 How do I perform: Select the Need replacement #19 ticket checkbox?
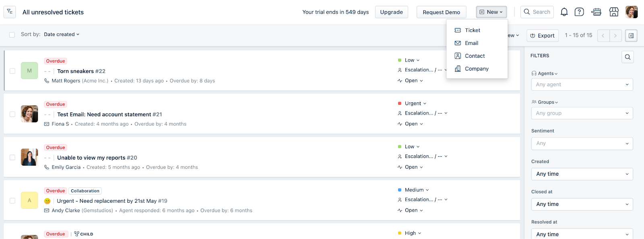click(x=12, y=201)
